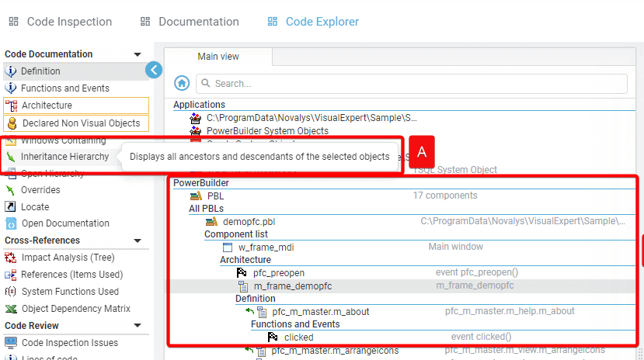Select Inheritance Hierarchy option
Viewport: 644px width, 360px height.
[64, 157]
